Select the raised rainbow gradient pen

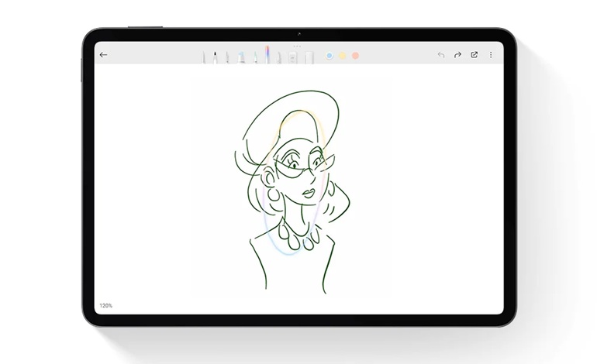(x=266, y=55)
